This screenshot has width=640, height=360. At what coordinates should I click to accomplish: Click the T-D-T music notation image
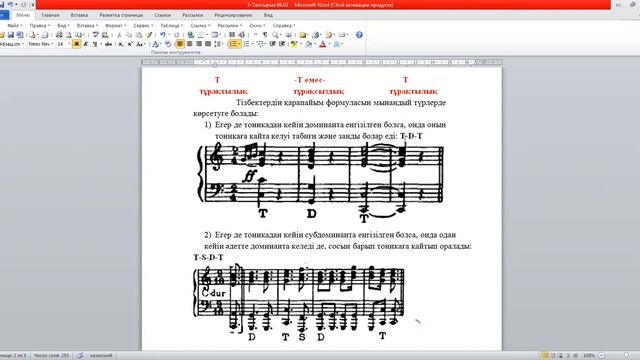(320, 182)
